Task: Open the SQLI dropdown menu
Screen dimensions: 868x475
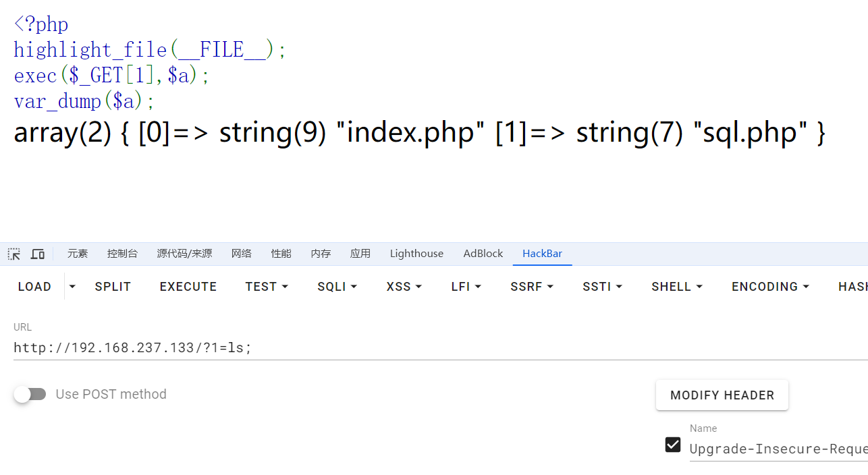Action: pos(337,287)
